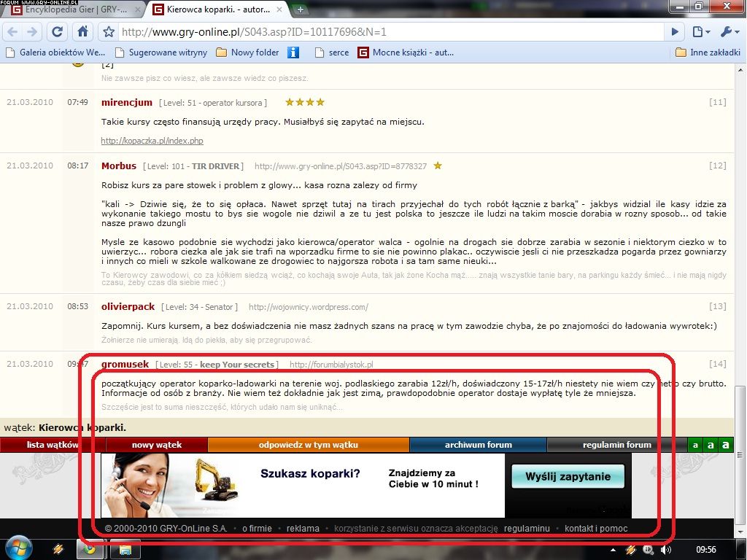This screenshot has height=560, width=747.
Task: Bookmark this page with the star icon
Action: 109,32
